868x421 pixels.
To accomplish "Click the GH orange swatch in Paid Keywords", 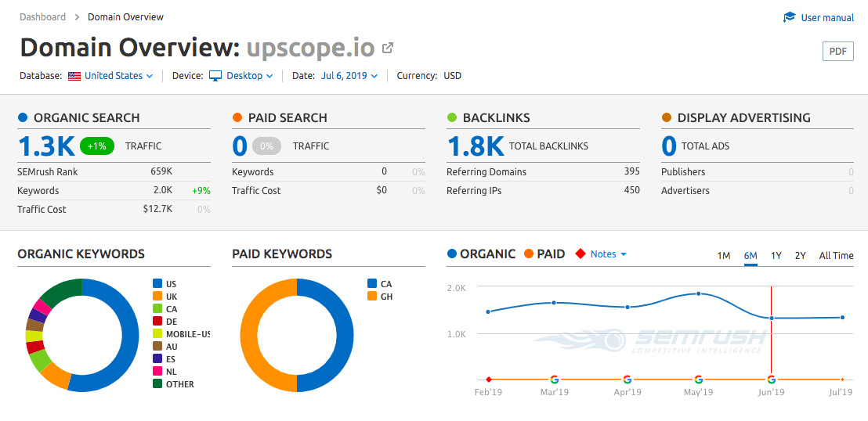I will pos(372,297).
